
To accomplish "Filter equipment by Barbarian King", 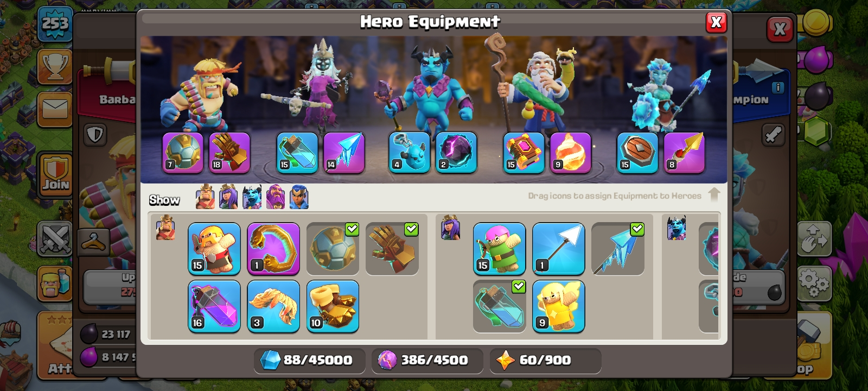I will point(205,197).
